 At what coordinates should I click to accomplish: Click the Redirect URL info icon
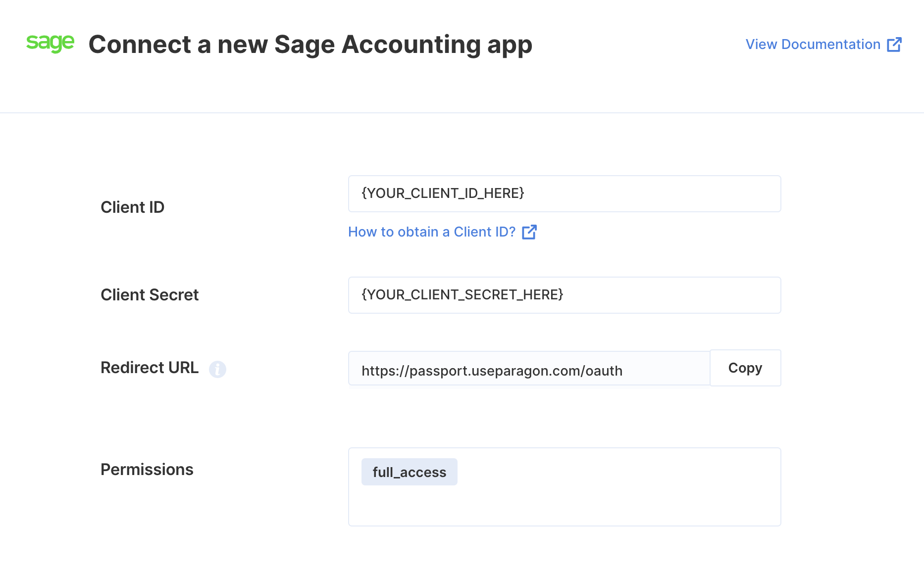(x=217, y=369)
